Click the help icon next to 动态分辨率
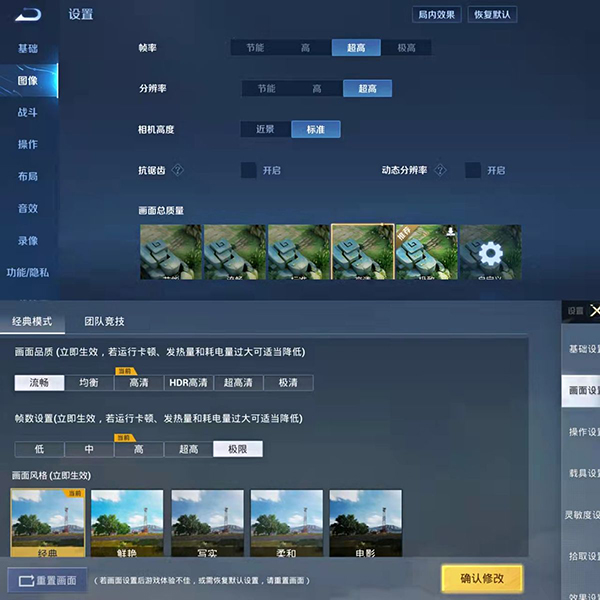600x600 pixels. pyautogui.click(x=440, y=170)
